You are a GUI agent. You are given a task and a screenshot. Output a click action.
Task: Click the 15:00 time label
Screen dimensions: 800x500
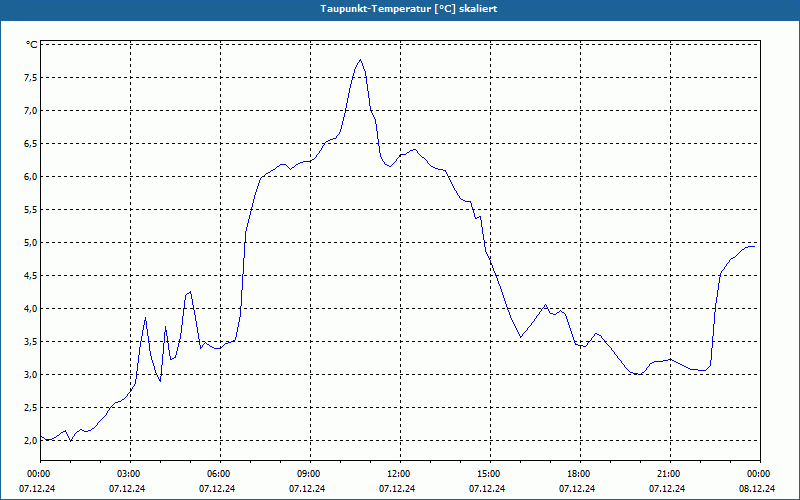coord(490,474)
